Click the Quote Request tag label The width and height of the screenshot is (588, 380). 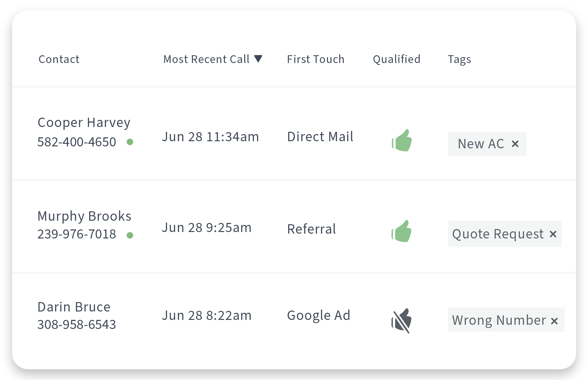[x=498, y=234]
